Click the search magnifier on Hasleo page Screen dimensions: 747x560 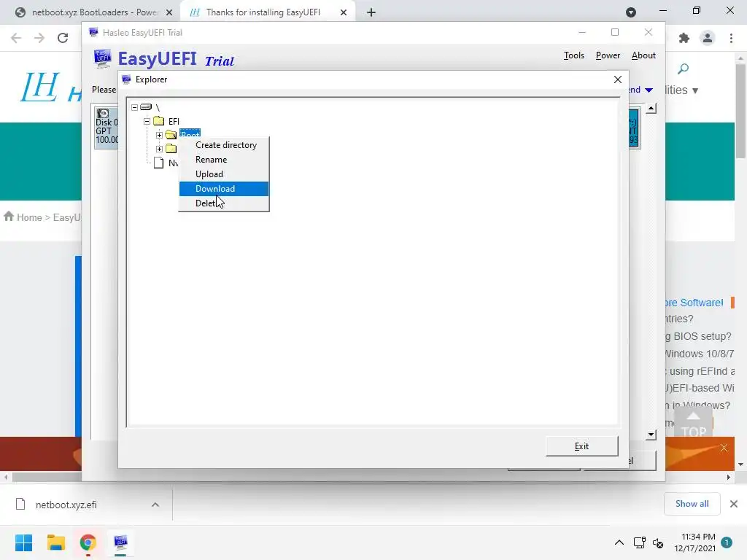click(683, 69)
